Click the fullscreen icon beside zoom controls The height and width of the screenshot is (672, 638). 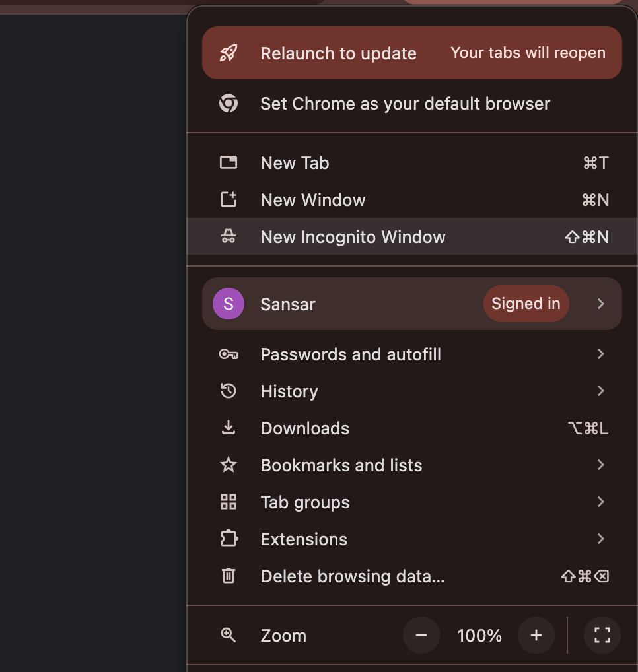tap(601, 635)
